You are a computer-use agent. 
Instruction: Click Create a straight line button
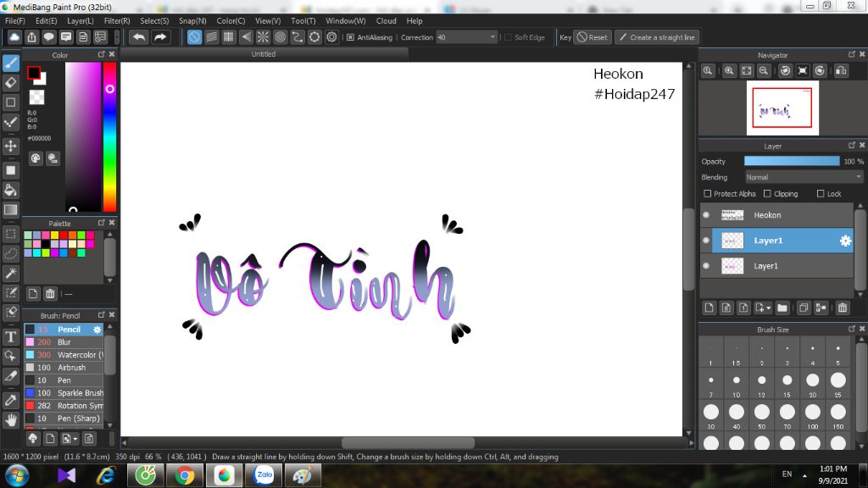click(x=657, y=37)
